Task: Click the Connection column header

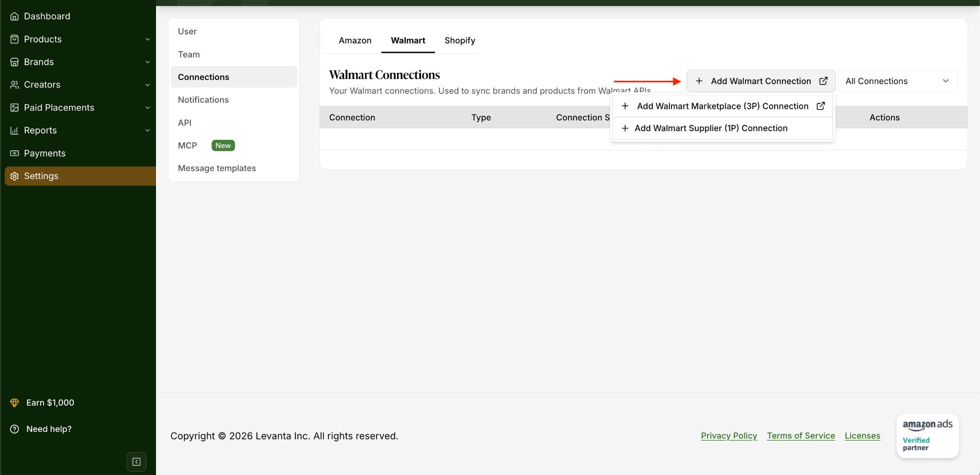Action: coord(352,117)
